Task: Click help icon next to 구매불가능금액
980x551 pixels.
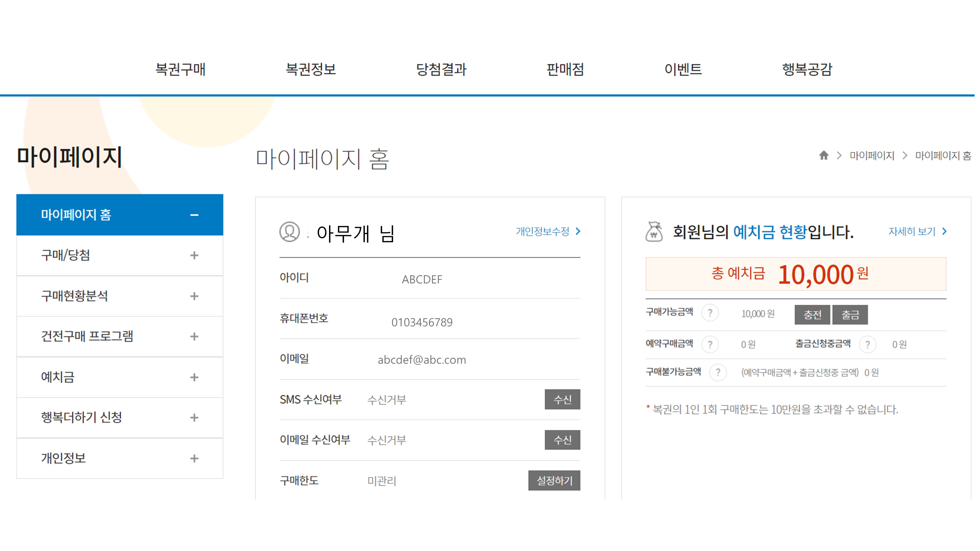Action: pyautogui.click(x=718, y=372)
